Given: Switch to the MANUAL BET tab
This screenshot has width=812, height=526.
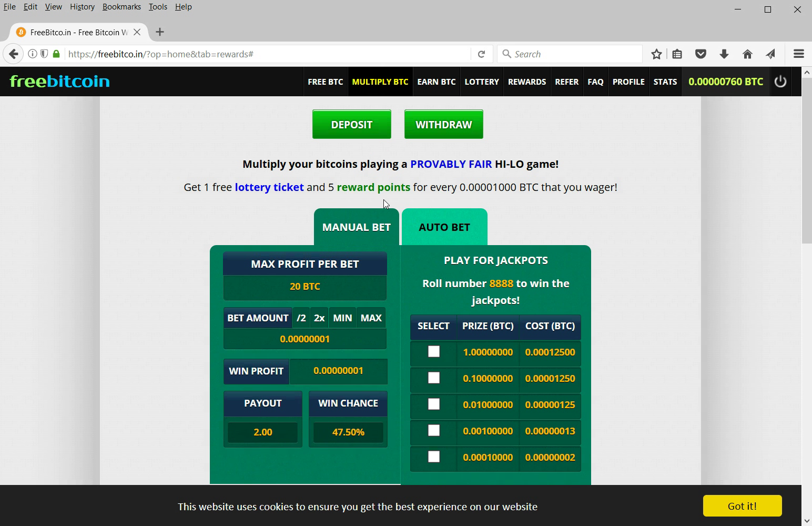Looking at the screenshot, I should point(357,227).
